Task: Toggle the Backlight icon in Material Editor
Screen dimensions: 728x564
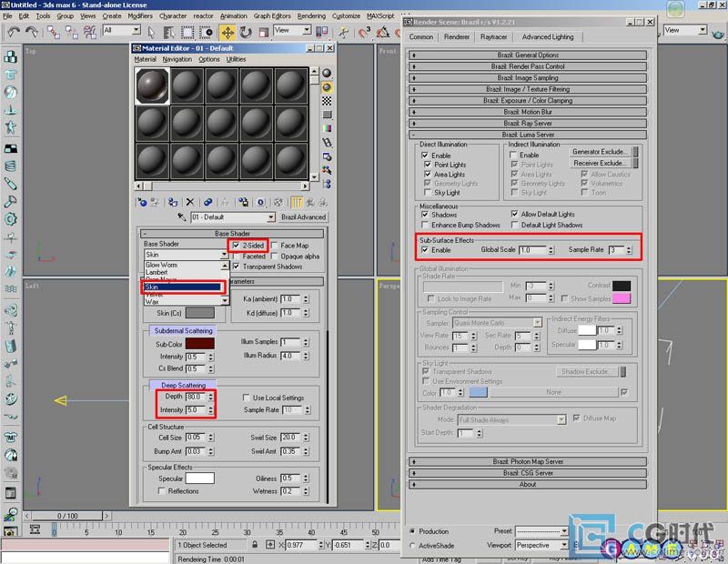Action: coord(327,87)
